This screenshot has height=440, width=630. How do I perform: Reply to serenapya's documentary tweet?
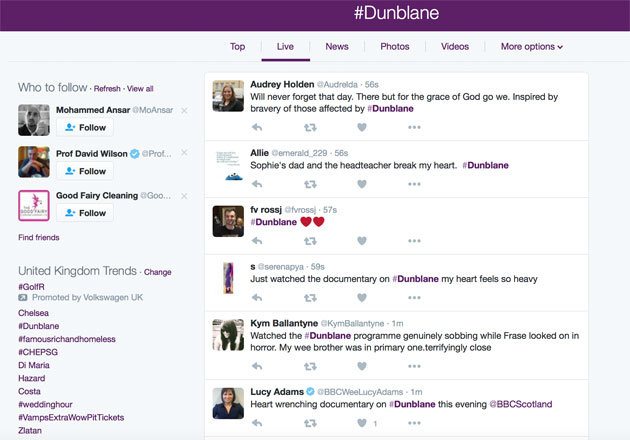tap(257, 298)
